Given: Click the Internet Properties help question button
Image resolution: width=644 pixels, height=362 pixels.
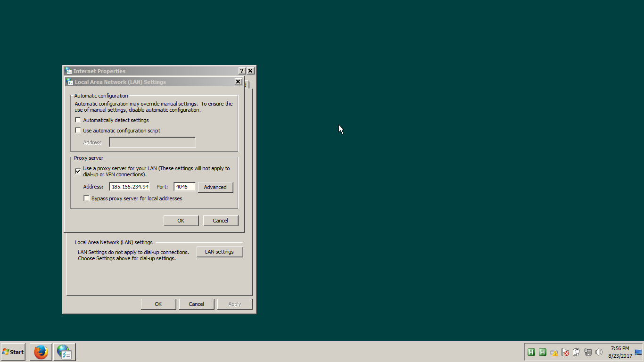Looking at the screenshot, I should 242,71.
